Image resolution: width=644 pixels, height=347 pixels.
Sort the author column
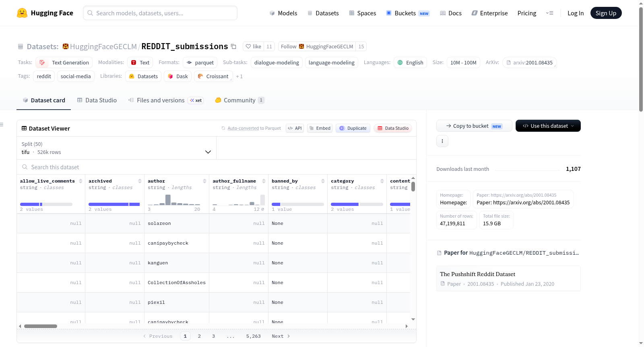click(204, 181)
